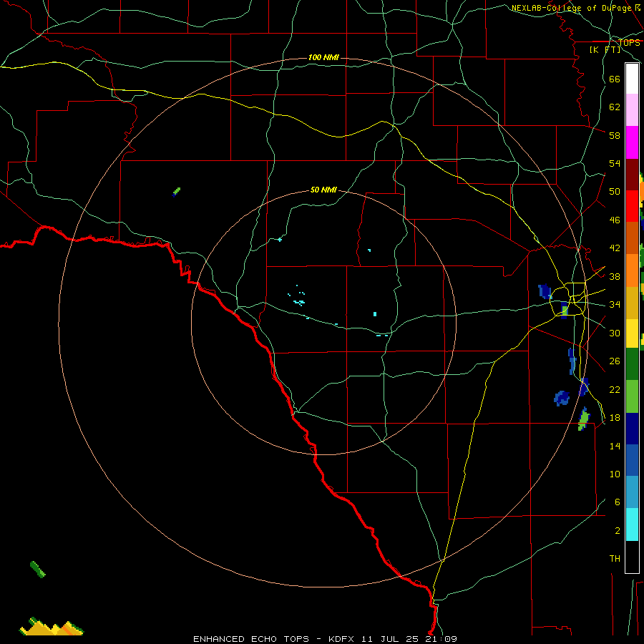
Task: Pick the light orange legend swatch
Action: point(632,270)
